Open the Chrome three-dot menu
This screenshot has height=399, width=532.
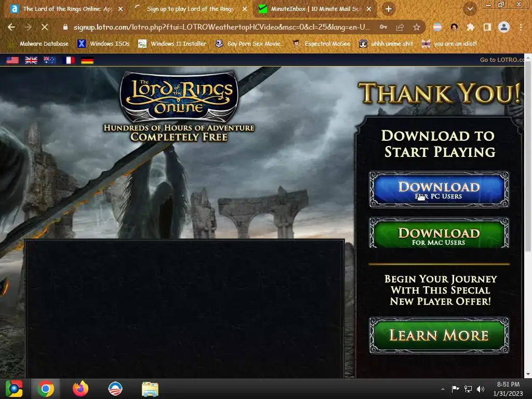coord(521,27)
